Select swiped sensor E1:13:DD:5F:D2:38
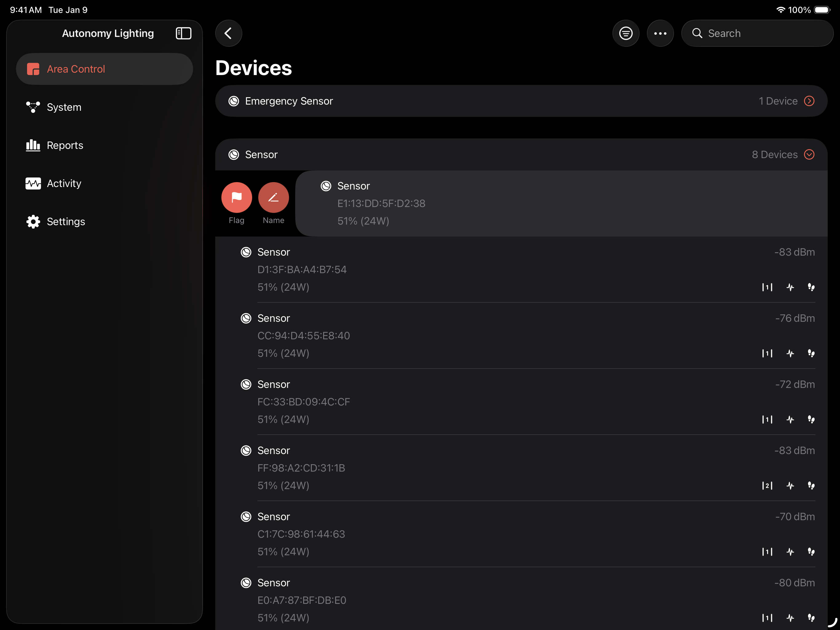Image resolution: width=840 pixels, height=630 pixels. tap(561, 203)
